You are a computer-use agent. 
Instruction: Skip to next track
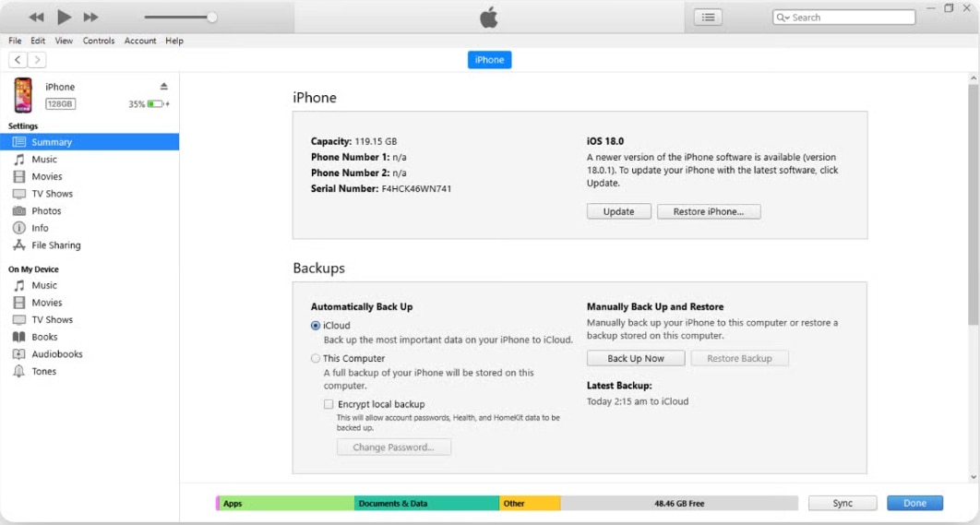click(90, 17)
